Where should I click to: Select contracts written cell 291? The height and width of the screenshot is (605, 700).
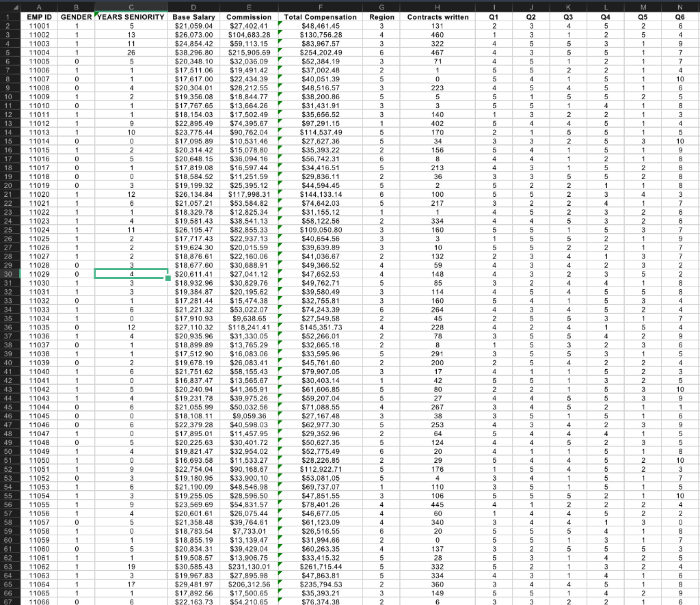coord(437,354)
